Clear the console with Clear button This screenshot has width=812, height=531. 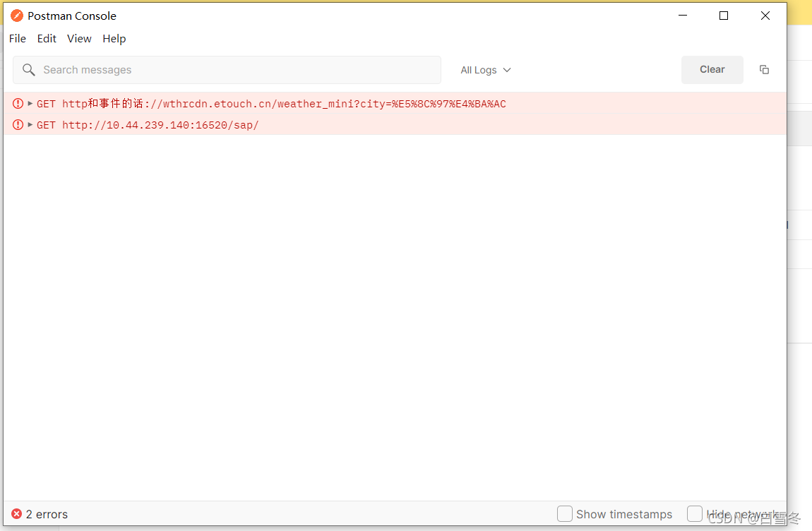[x=712, y=69]
